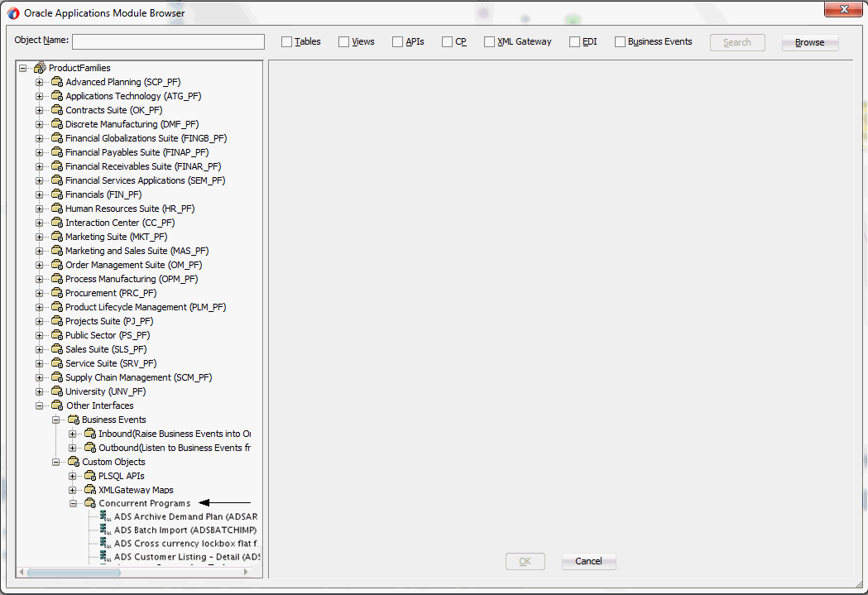Collapse the Concurrent Programs node
Viewport: 868px width, 595px height.
point(73,504)
